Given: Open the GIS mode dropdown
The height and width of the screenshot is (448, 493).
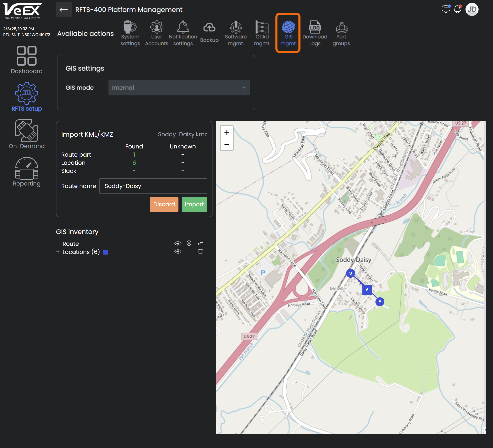Looking at the screenshot, I should [179, 88].
